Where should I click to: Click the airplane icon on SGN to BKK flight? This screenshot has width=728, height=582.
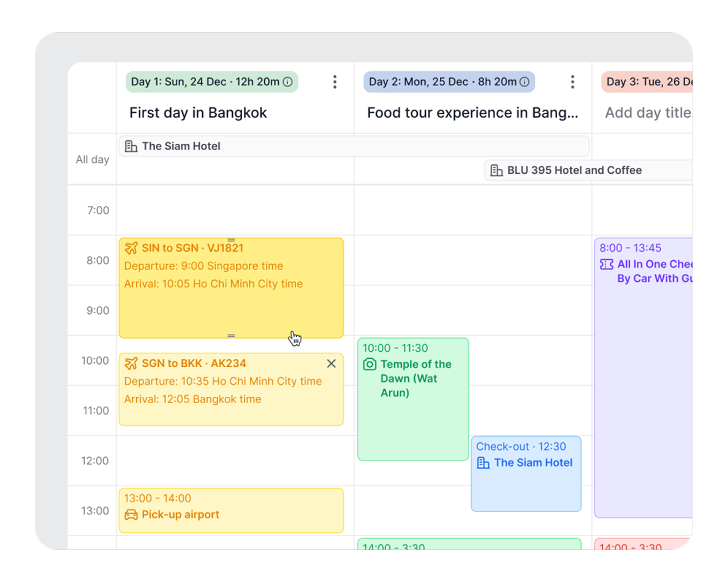(x=131, y=363)
